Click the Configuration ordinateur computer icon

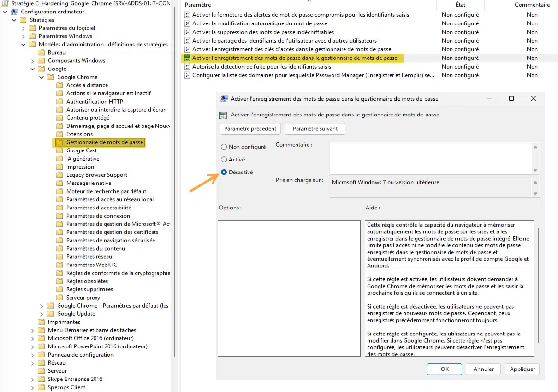[14, 12]
